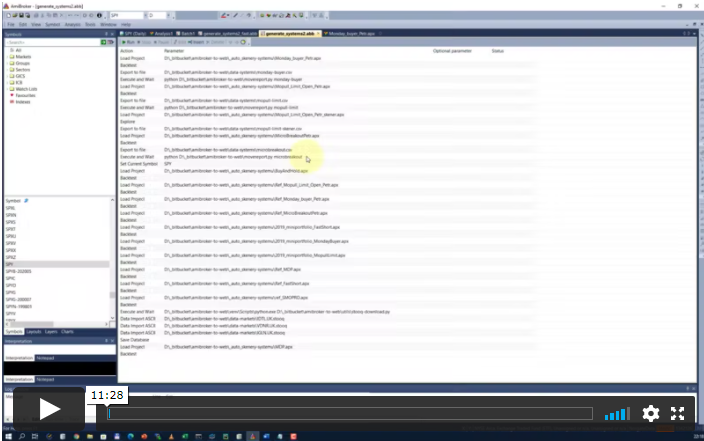Click Delete in the batch toolbar

pos(216,42)
